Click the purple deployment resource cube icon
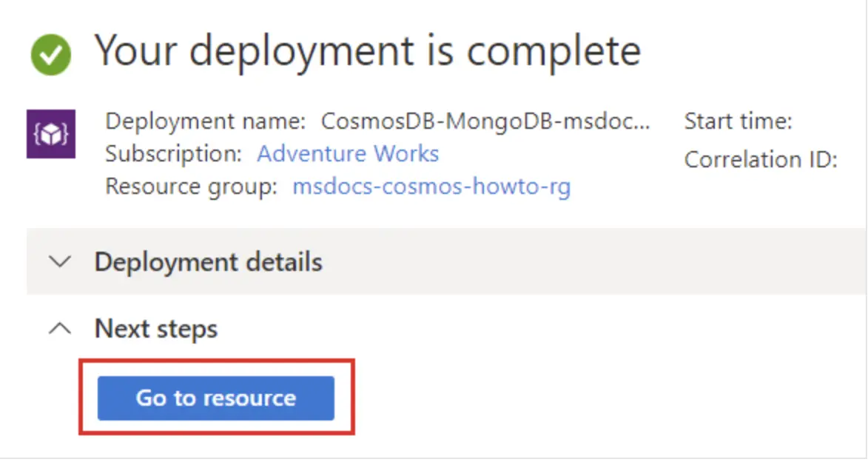Image resolution: width=868 pixels, height=462 pixels. [x=51, y=134]
